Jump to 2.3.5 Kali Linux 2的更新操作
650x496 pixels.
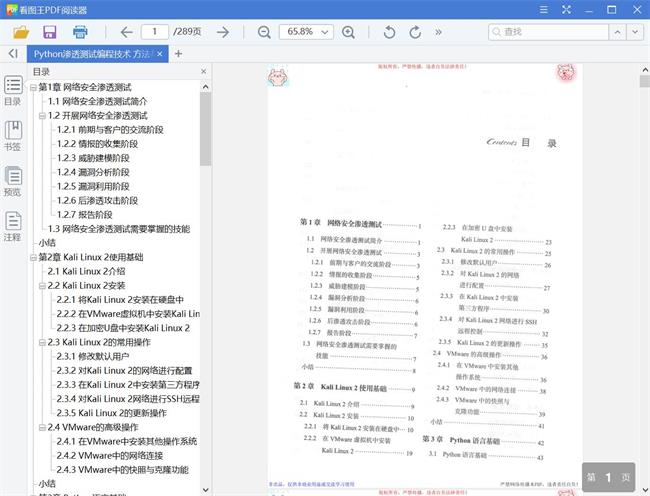click(112, 413)
